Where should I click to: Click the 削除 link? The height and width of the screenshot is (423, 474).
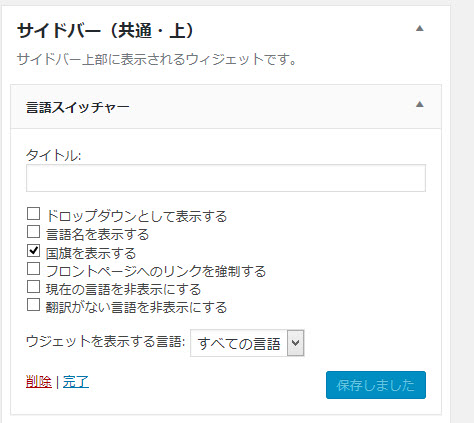click(39, 382)
